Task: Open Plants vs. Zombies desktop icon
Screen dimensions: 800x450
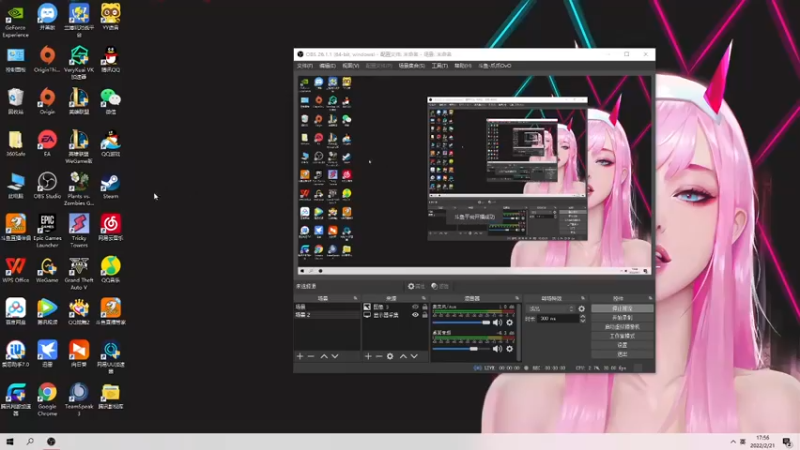Action: point(79,188)
